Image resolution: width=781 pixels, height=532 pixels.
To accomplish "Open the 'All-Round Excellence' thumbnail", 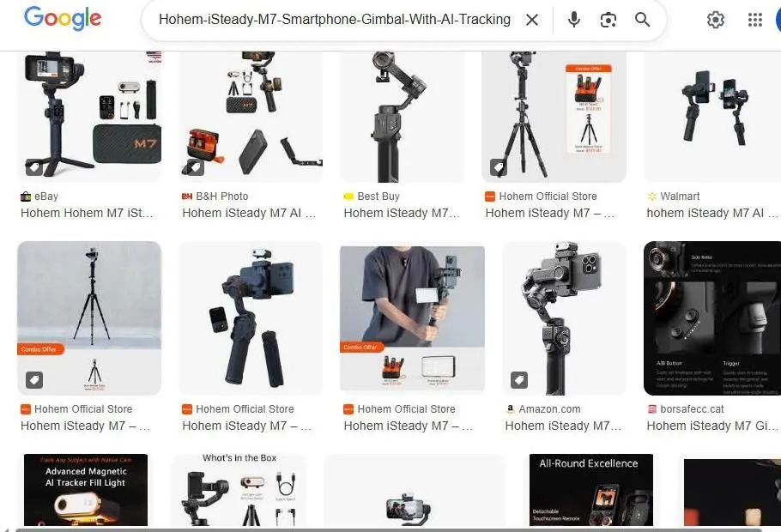I will click(x=590, y=490).
